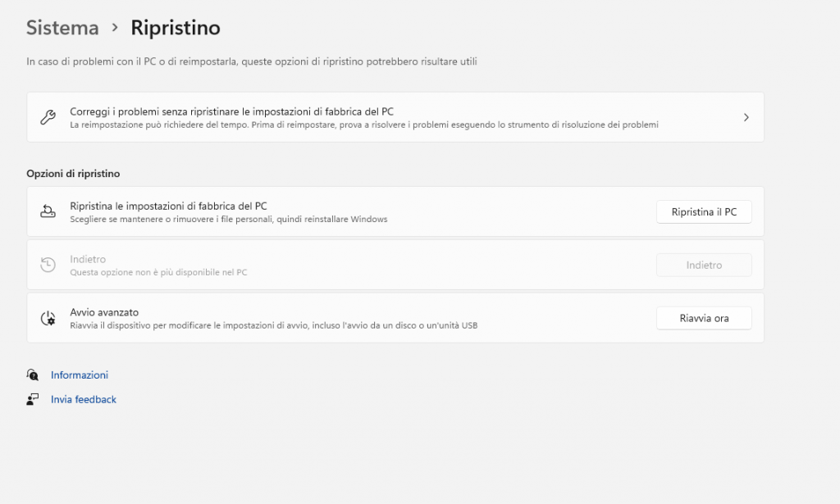
Task: Click the greyed-out Indietro button
Action: [704, 265]
